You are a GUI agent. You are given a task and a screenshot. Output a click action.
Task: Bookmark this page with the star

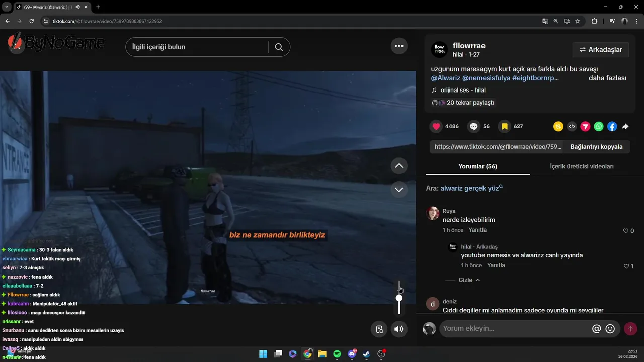[578, 21]
